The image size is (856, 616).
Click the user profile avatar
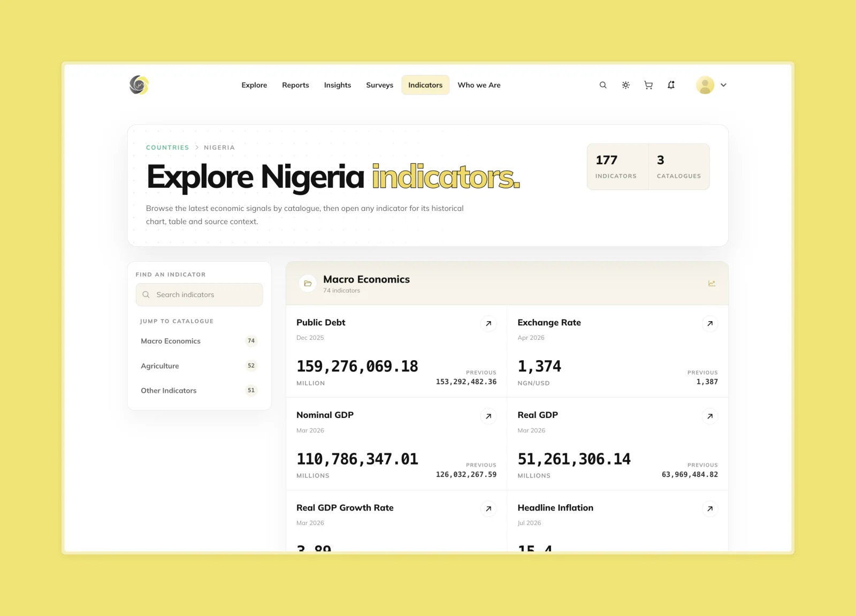pyautogui.click(x=705, y=85)
